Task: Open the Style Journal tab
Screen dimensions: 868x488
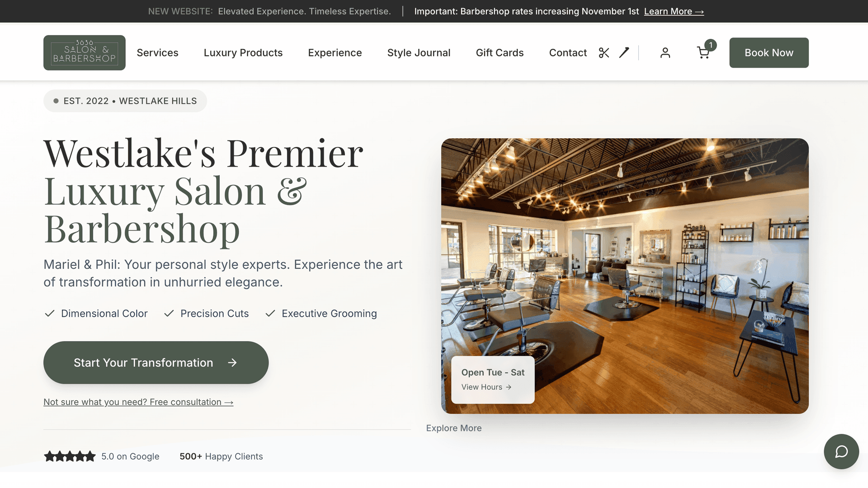Action: click(419, 53)
